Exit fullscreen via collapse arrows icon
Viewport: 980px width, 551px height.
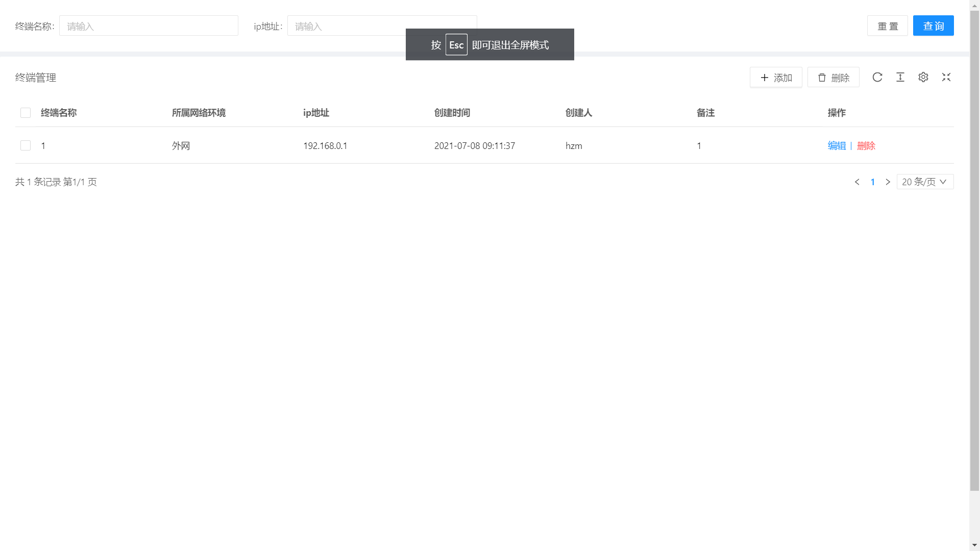(946, 77)
